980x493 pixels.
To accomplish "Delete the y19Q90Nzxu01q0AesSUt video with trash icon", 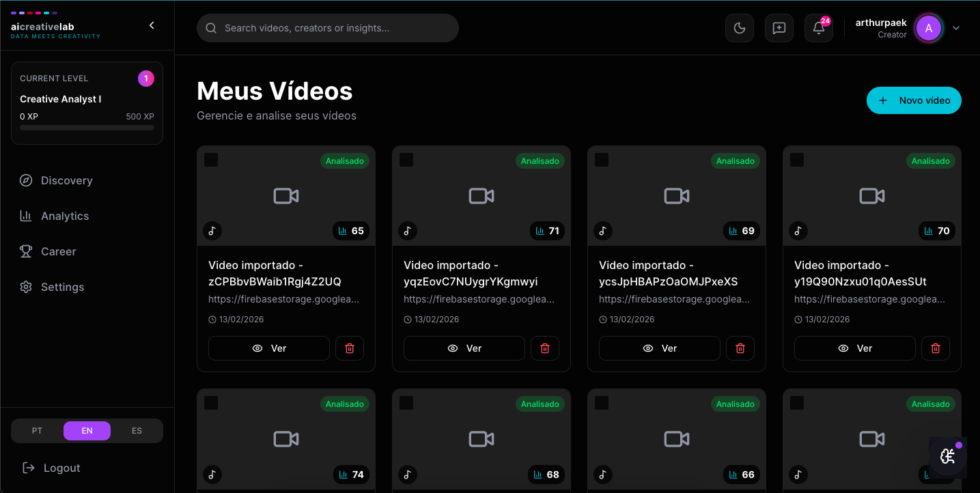I will 936,348.
